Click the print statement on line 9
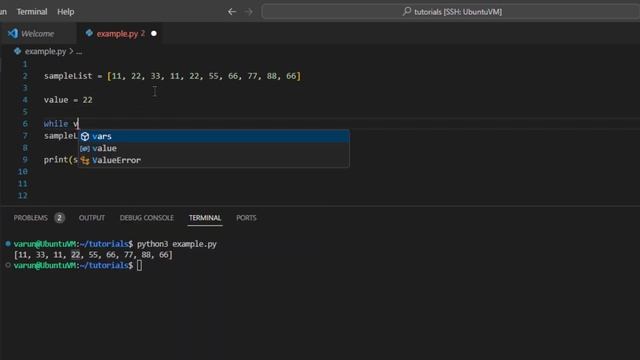 click(60, 160)
